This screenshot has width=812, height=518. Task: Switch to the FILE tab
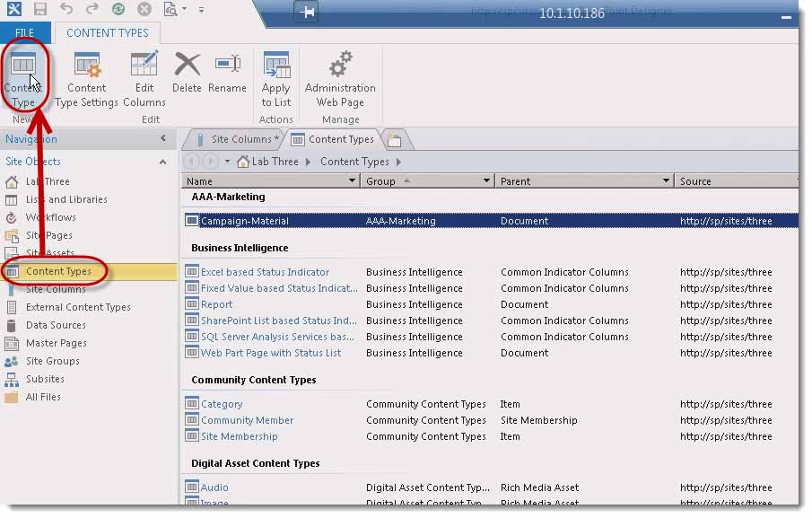(x=24, y=32)
